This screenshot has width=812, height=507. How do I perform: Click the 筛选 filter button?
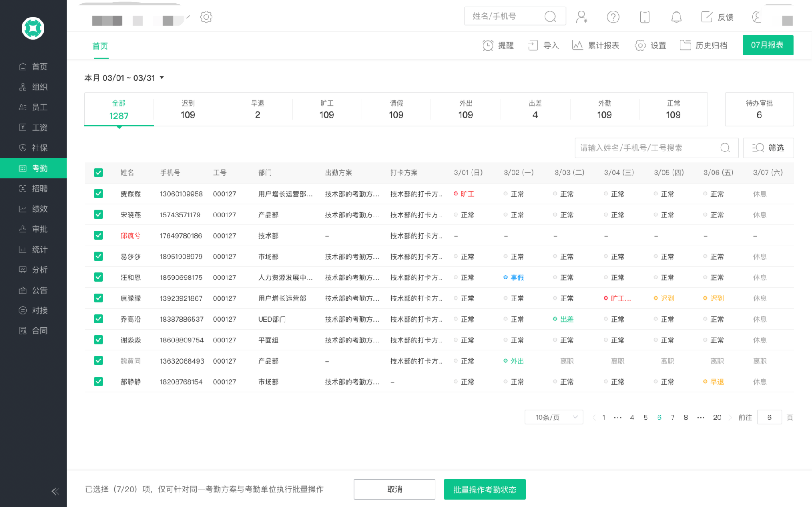(x=768, y=148)
